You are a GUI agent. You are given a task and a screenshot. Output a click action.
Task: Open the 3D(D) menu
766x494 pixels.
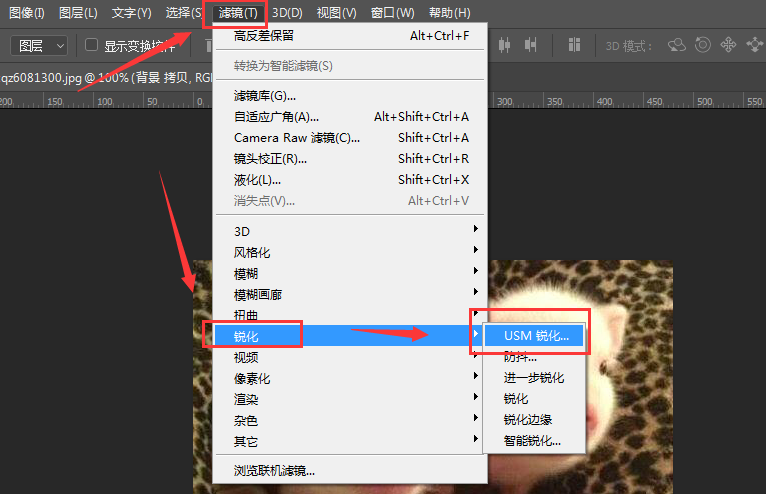coord(287,13)
